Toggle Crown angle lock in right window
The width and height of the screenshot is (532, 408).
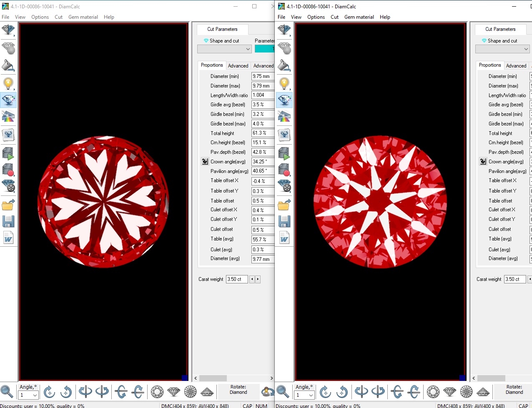(x=483, y=161)
